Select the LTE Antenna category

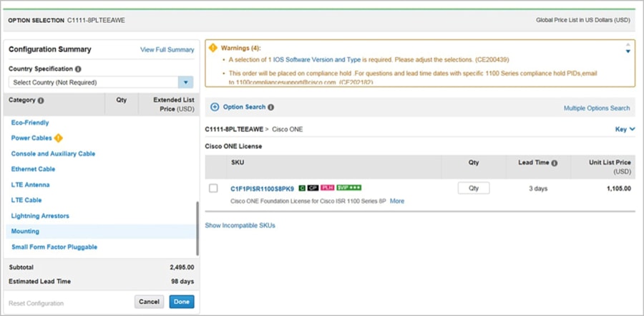(30, 185)
